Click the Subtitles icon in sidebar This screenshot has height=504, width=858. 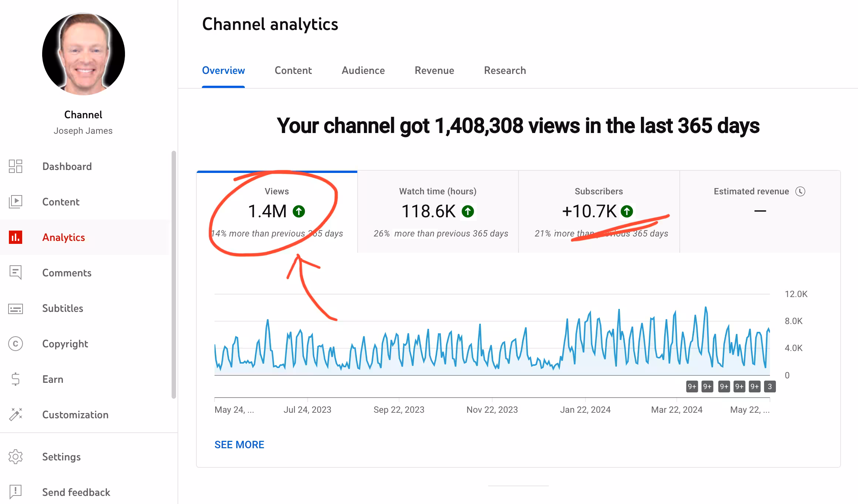16,309
